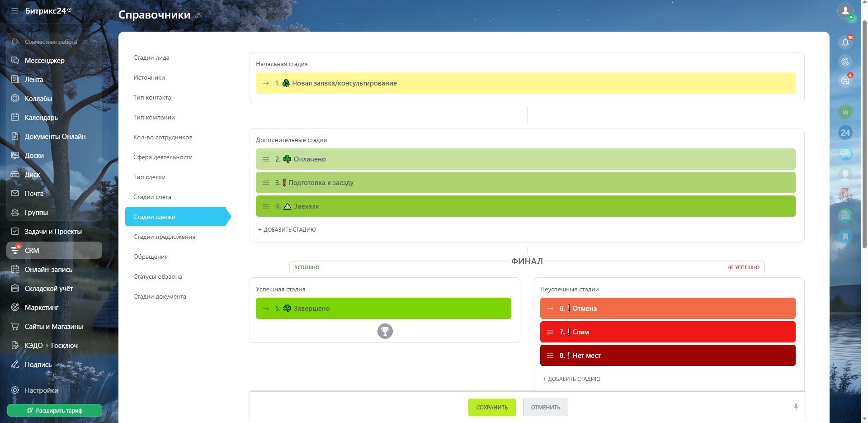
Task: Click the Отменить button
Action: pos(546,408)
